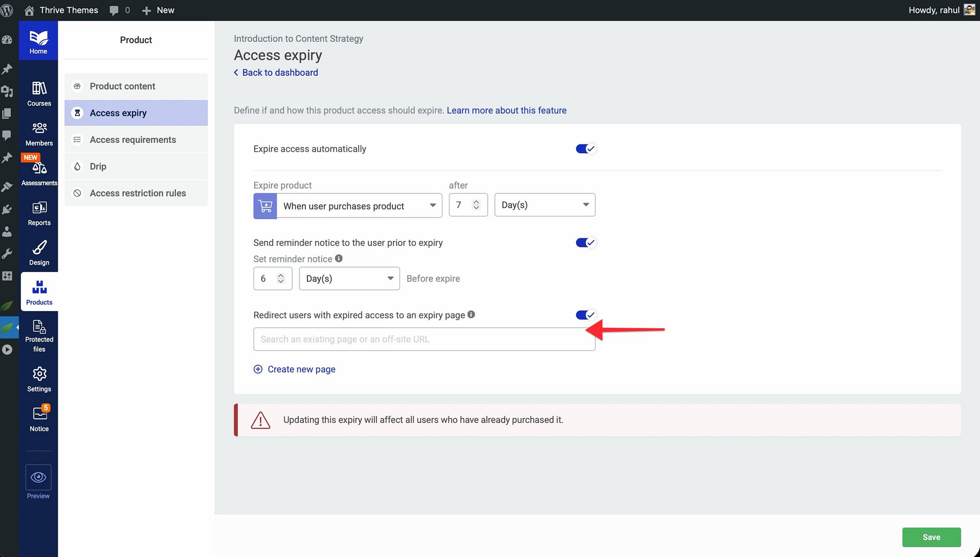The image size is (980, 557).
Task: Toggle redirect to expiry page switch
Action: (x=585, y=315)
